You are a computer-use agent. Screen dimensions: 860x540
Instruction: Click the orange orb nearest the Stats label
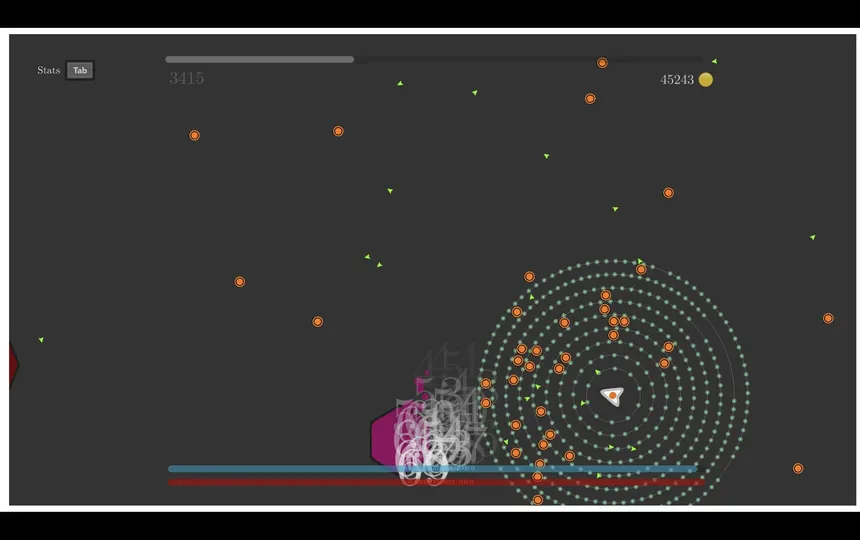coord(194,135)
